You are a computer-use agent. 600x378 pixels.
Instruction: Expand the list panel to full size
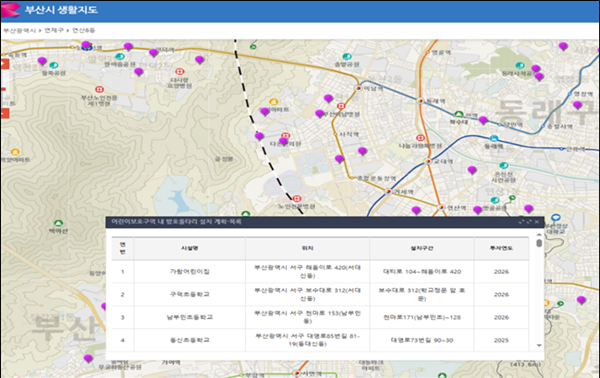coord(529,222)
